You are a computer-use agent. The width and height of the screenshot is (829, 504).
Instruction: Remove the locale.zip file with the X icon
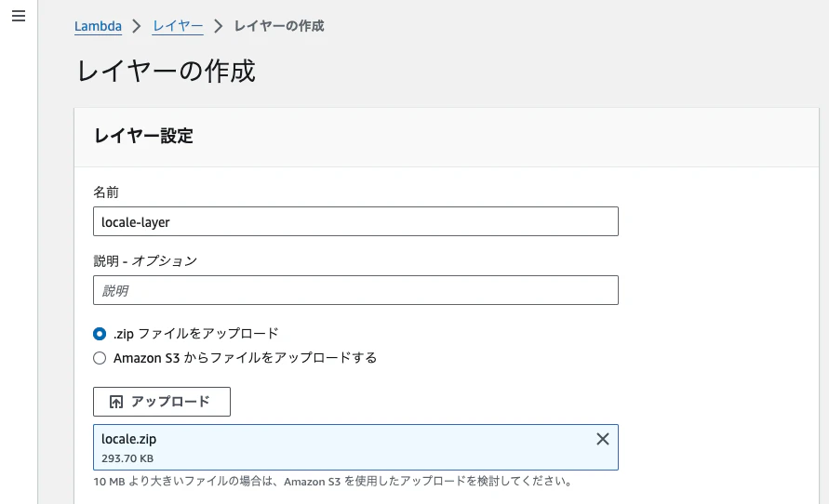coord(603,439)
